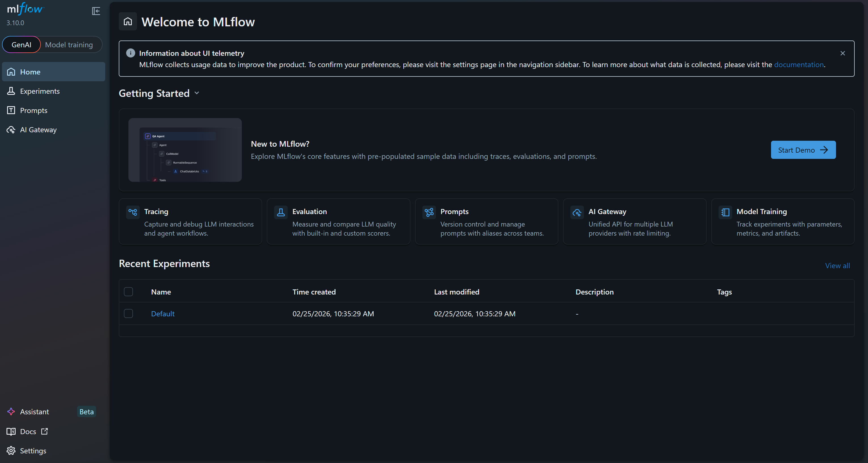This screenshot has width=868, height=463.
Task: Collapse the sidebar with the collapse icon
Action: click(x=96, y=11)
